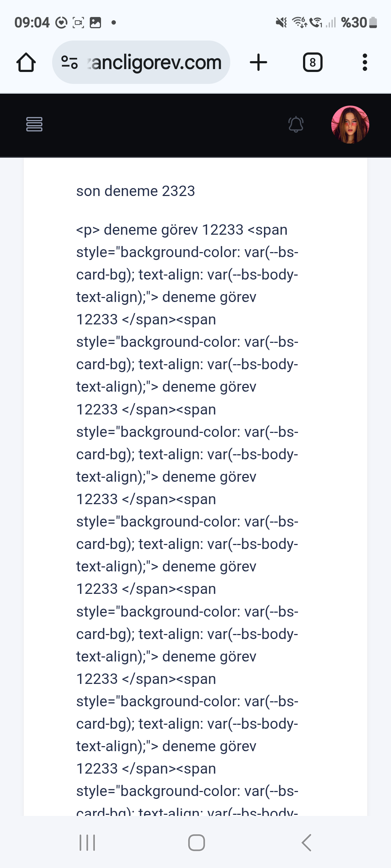The image size is (391, 868).
Task: Tap the browser home icon
Action: [26, 63]
